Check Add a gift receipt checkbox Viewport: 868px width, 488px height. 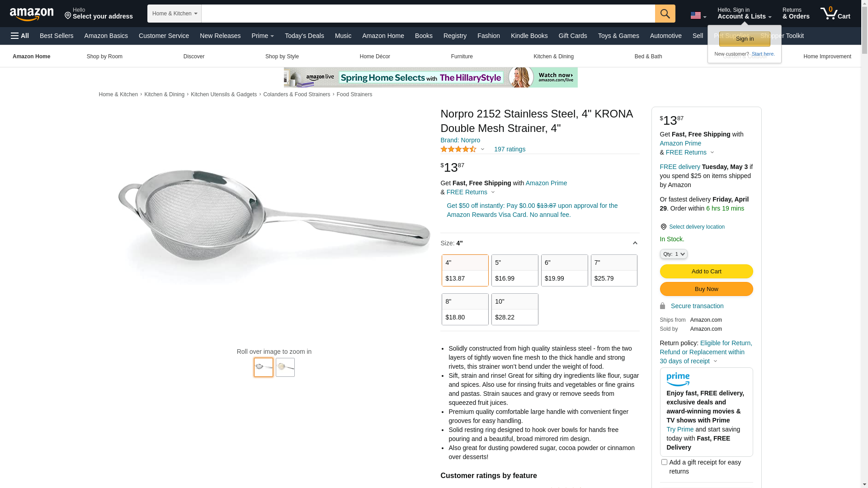(x=664, y=462)
